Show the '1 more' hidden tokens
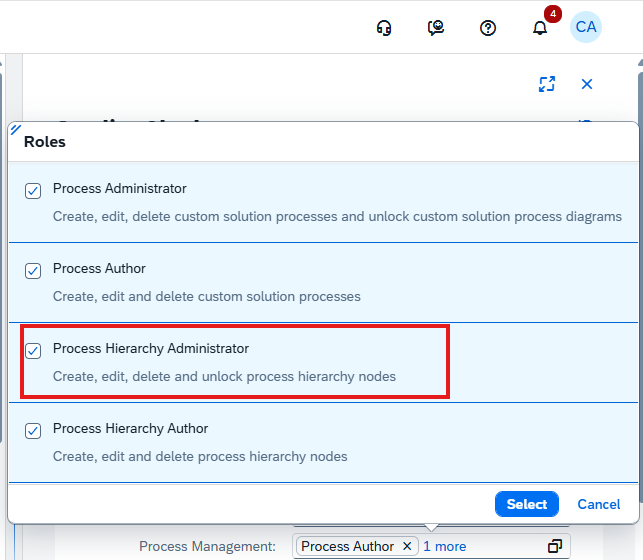The width and height of the screenshot is (643, 560). (445, 546)
